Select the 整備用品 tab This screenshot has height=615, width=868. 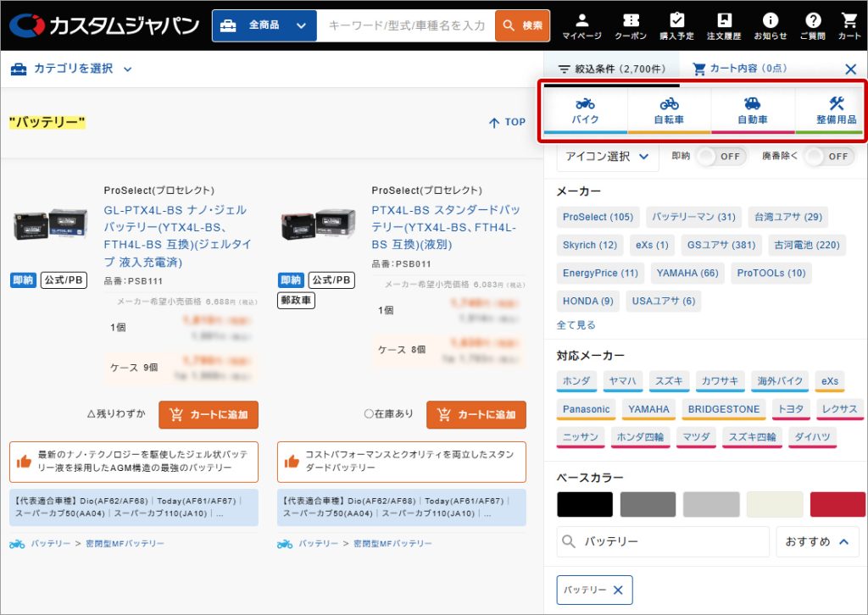[x=830, y=111]
